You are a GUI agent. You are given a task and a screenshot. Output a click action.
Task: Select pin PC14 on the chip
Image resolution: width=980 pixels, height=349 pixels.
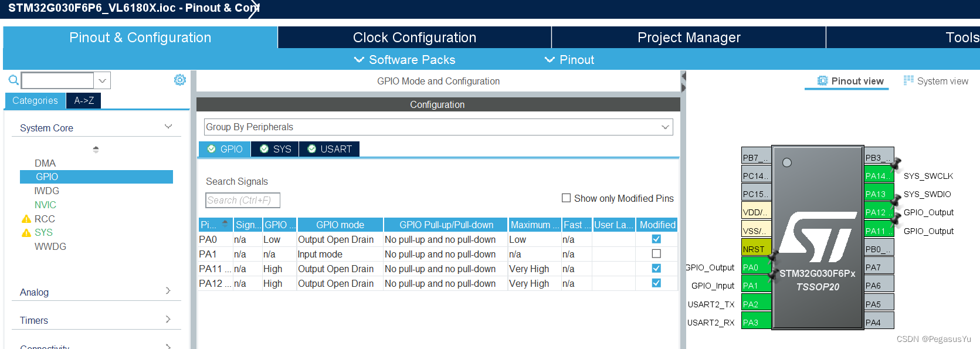click(756, 175)
